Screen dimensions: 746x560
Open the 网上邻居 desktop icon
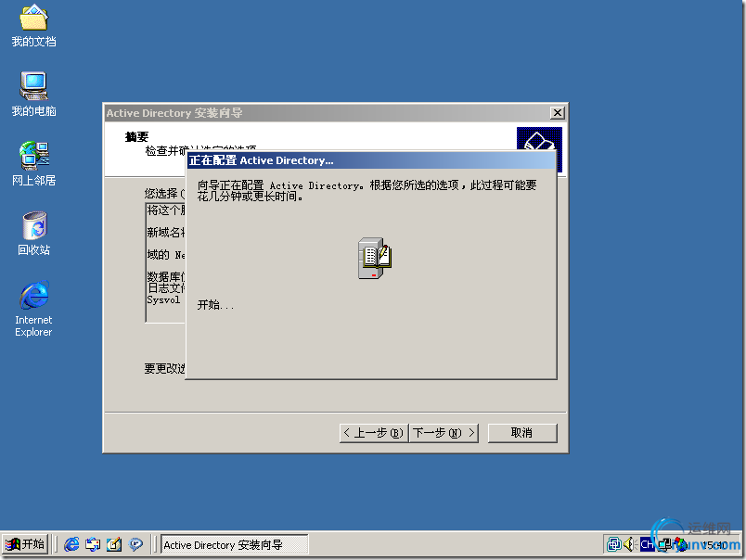[33, 164]
